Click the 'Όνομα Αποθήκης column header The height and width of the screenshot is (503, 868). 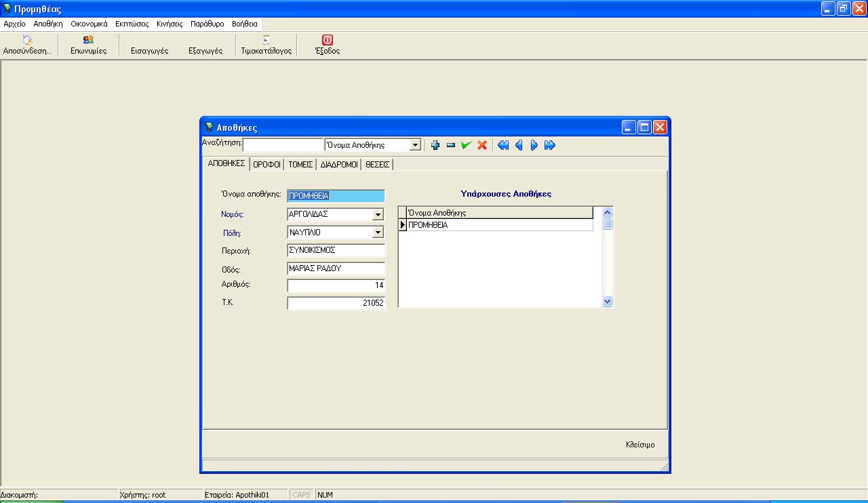[x=500, y=213]
